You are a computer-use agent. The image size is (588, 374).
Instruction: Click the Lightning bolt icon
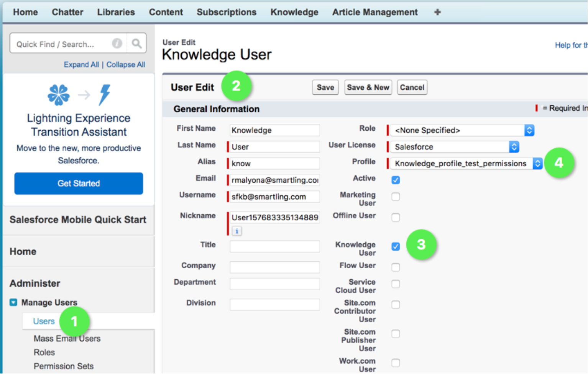(x=104, y=95)
